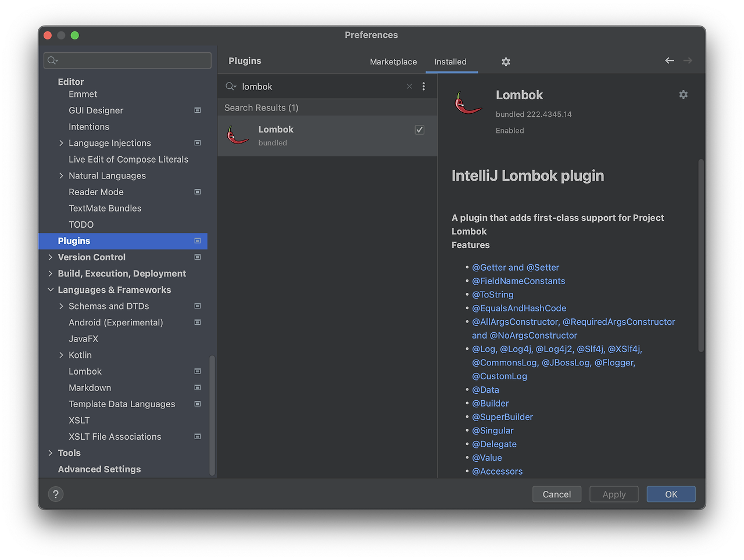Viewport: 744px width, 560px height.
Task: Open plugin search options menu
Action: point(424,87)
